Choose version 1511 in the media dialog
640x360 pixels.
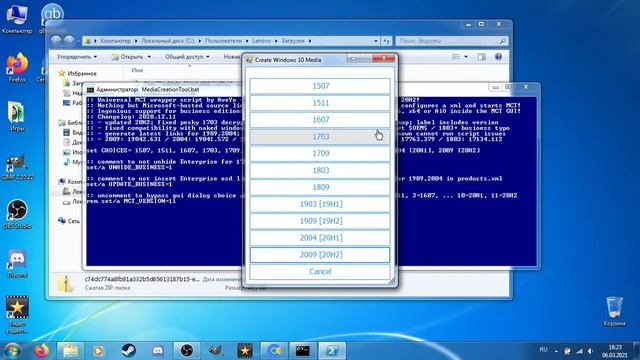coord(320,103)
